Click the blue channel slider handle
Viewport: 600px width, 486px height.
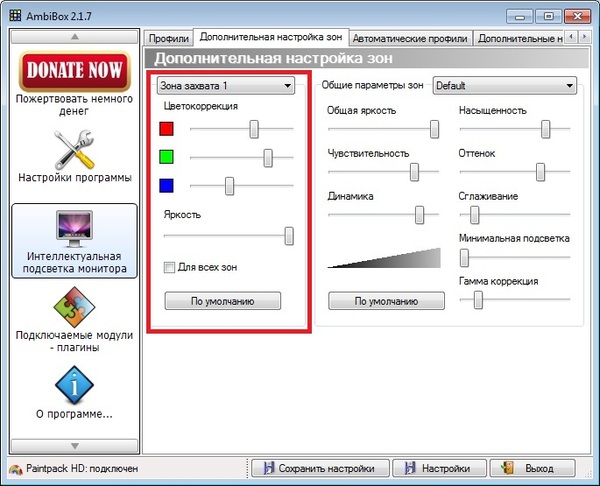click(x=229, y=186)
